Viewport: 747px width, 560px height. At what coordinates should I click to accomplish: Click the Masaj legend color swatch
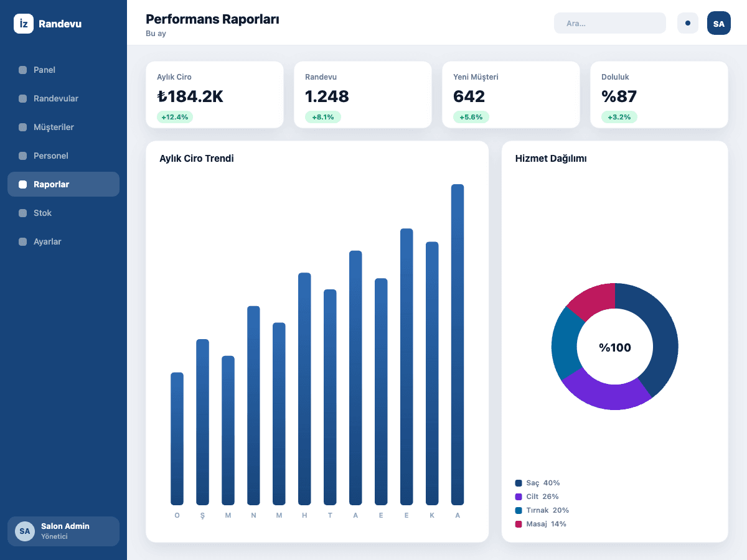pyautogui.click(x=519, y=524)
